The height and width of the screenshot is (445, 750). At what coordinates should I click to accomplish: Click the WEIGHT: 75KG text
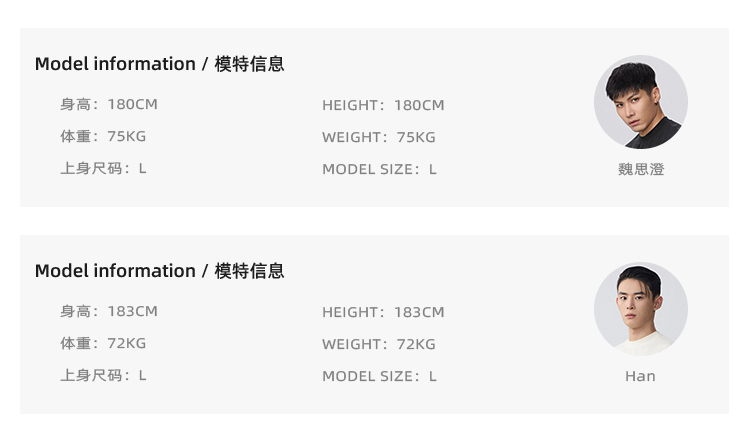click(379, 137)
